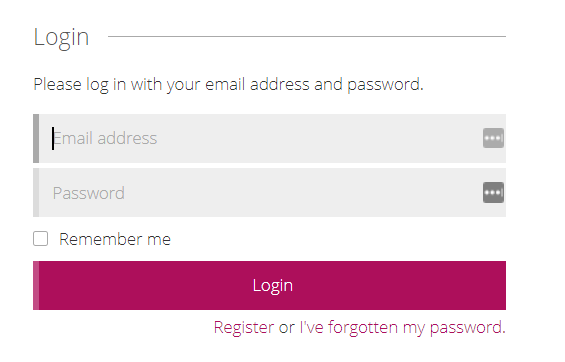565x362 pixels.
Task: Click the word 'or' between the links
Action: [x=286, y=328]
